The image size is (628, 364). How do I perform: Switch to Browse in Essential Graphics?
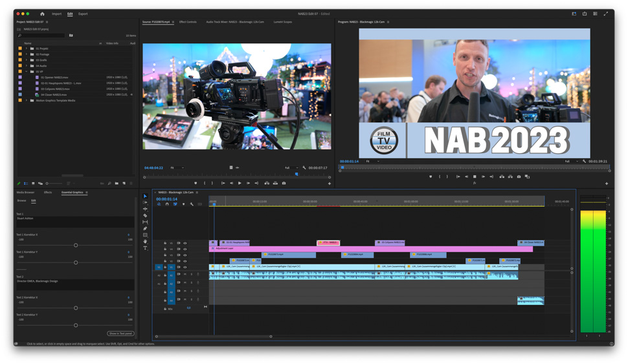tap(21, 200)
